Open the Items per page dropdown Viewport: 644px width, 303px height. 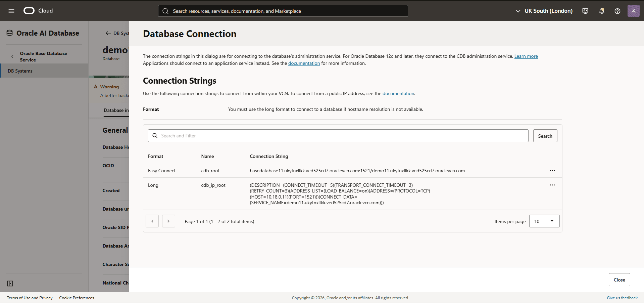(x=544, y=221)
